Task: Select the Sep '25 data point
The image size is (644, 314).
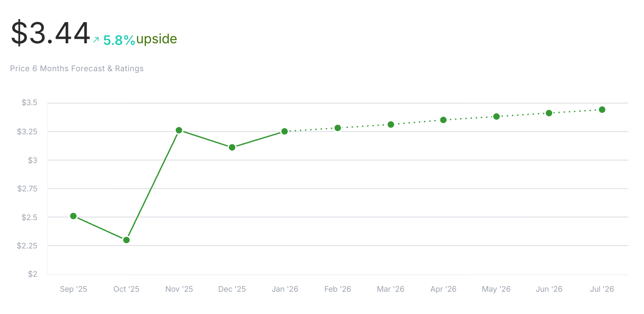Action: [x=73, y=216]
